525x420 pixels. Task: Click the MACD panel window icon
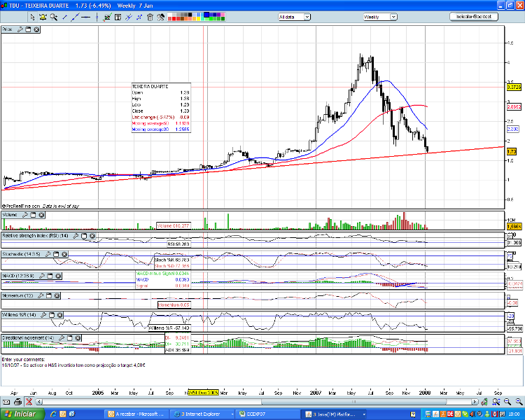50,276
